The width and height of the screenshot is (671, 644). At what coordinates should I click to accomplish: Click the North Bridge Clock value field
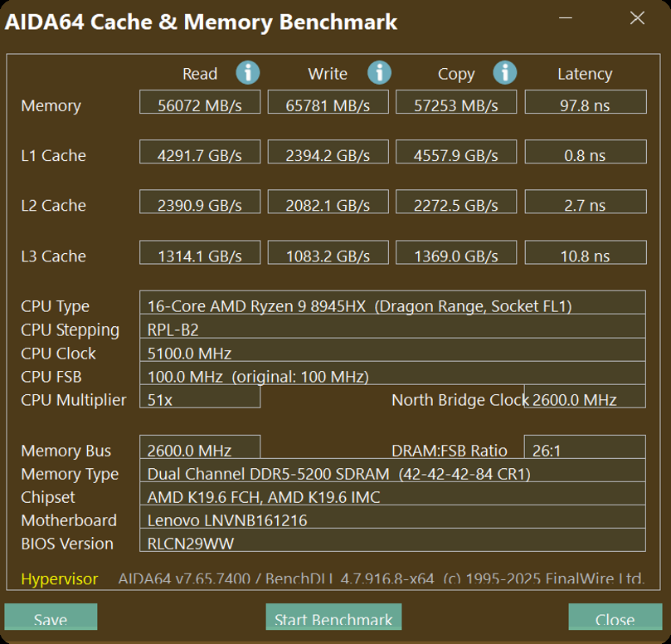[585, 397]
